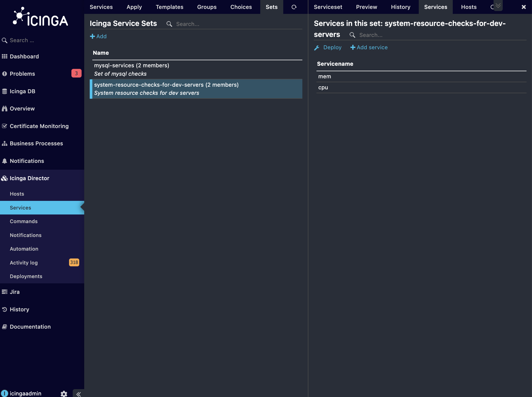Select the Services tab in detail panel
532x397 pixels.
coord(436,7)
